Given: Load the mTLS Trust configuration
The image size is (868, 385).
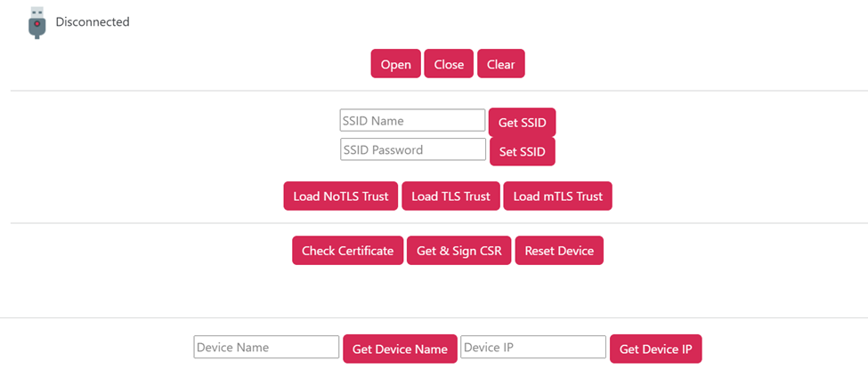Looking at the screenshot, I should [x=557, y=196].
